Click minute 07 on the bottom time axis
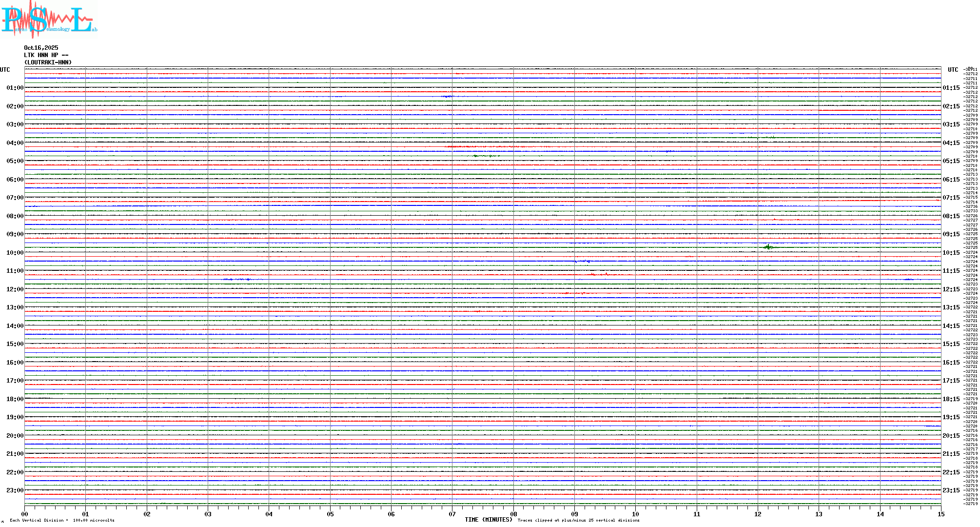Image resolution: width=980 pixels, height=527 pixels. (452, 514)
